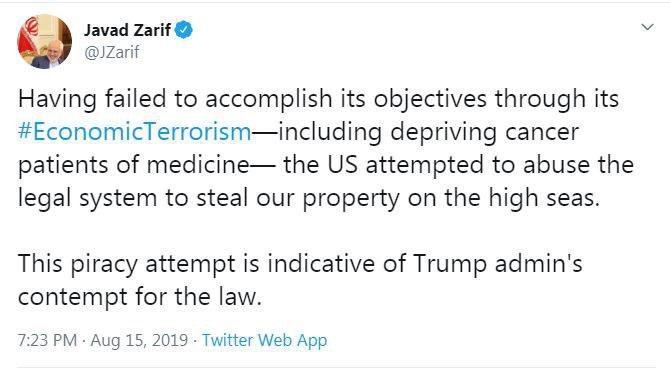This screenshot has height=368, width=670.
Task: Click "This piracy attempt" in the second paragraph
Action: point(126,264)
